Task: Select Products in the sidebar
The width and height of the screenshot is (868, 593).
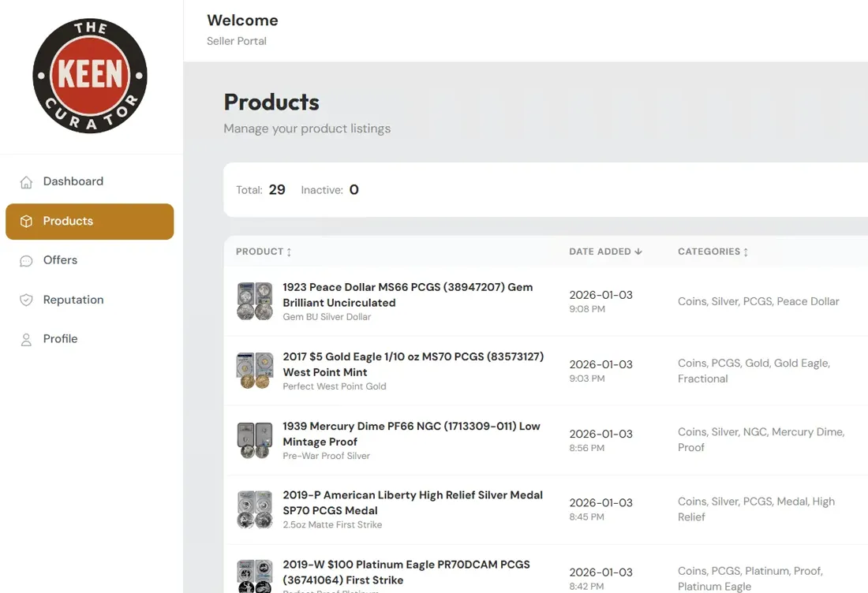Action: 90,222
